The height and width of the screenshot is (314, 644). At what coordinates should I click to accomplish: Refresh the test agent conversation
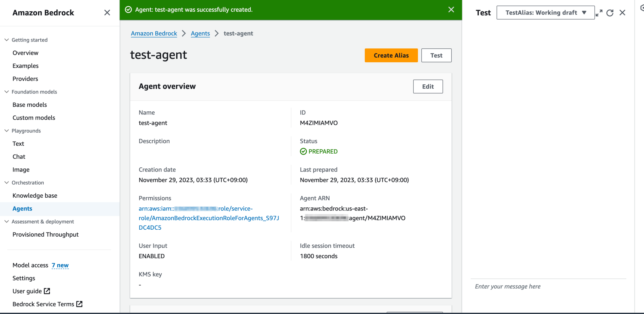coord(610,13)
